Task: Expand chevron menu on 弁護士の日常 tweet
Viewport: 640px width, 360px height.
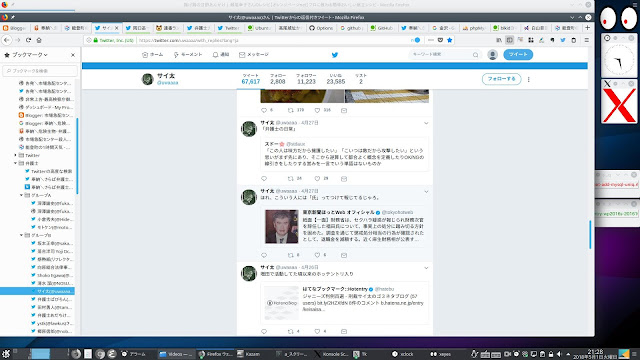Action: coord(426,123)
